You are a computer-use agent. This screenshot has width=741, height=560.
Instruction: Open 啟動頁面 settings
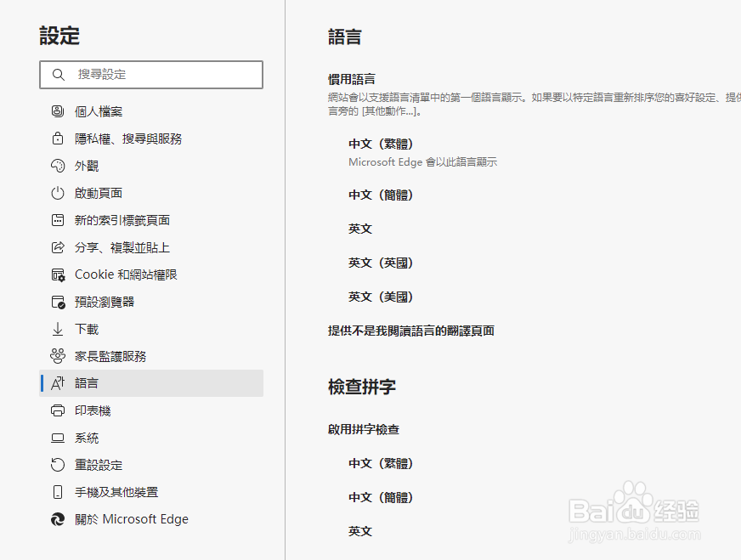[x=151, y=193]
